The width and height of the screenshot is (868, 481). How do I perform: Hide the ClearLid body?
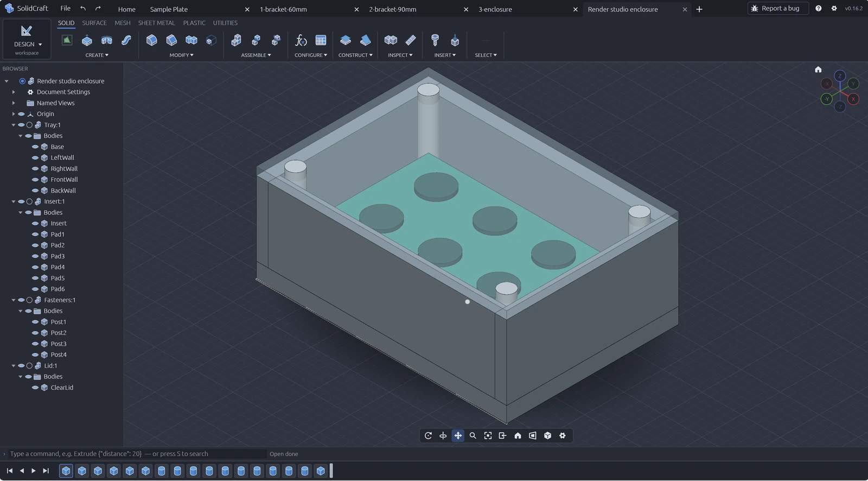point(35,388)
